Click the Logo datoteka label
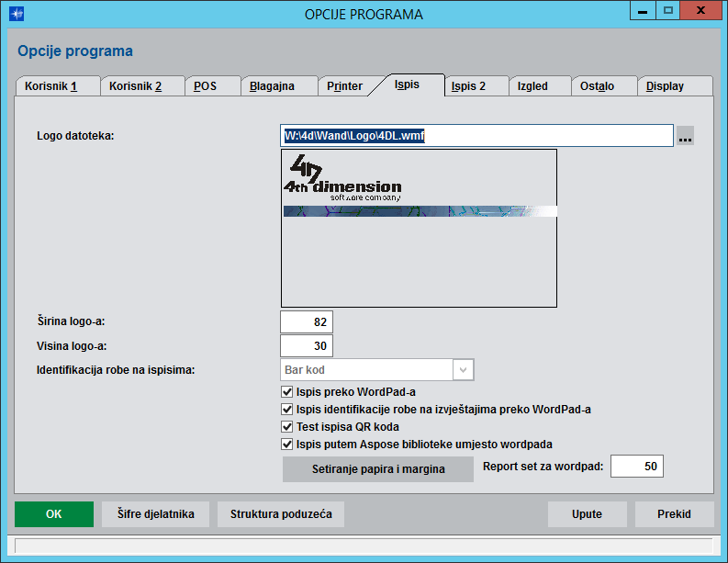 click(x=75, y=136)
